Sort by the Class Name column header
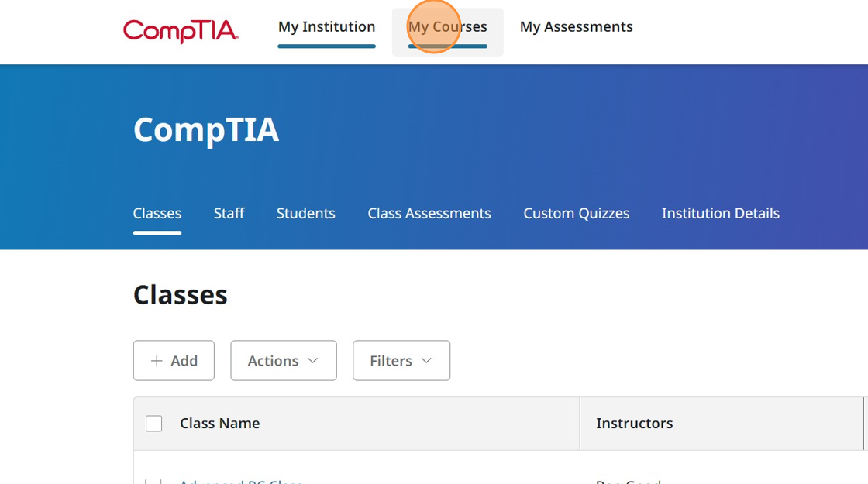Image resolution: width=868 pixels, height=484 pixels. point(219,423)
